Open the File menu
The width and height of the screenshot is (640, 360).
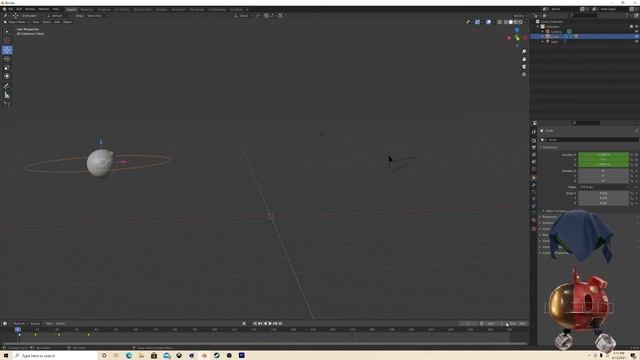[11, 9]
